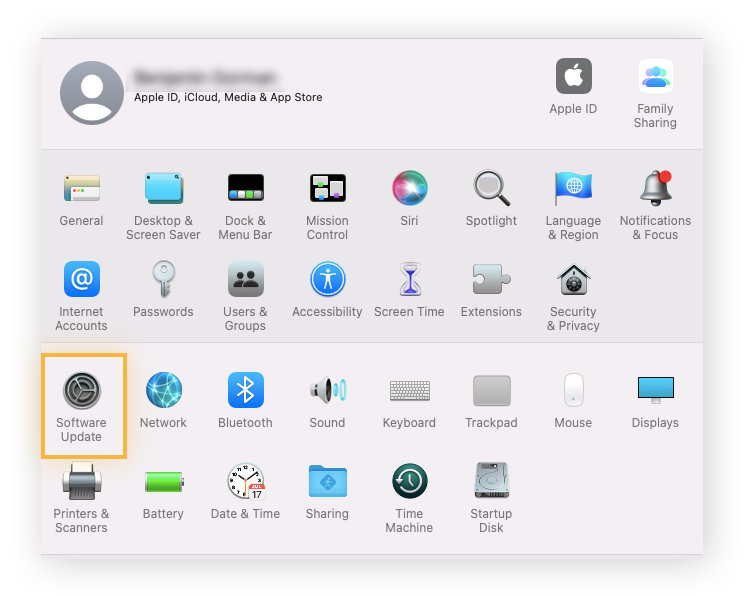Open the Displays pane
The image size is (744, 596).
(655, 391)
